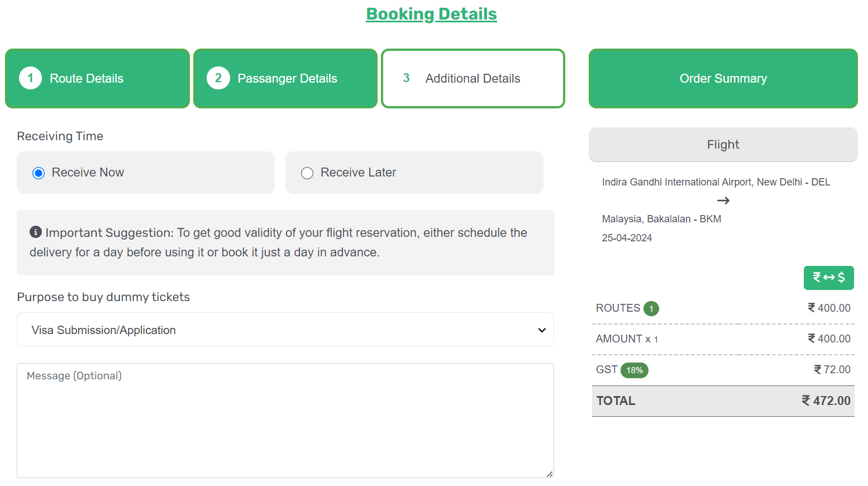Click the rupee-dollar currency switch icon
868x486 pixels.
click(x=828, y=278)
